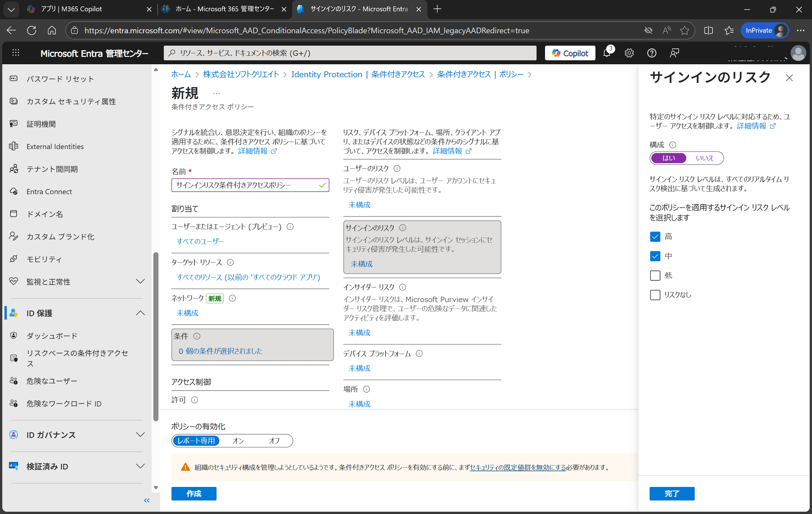Close the サインインのリスク panel
Screen dimensions: 812x514
[789, 78]
